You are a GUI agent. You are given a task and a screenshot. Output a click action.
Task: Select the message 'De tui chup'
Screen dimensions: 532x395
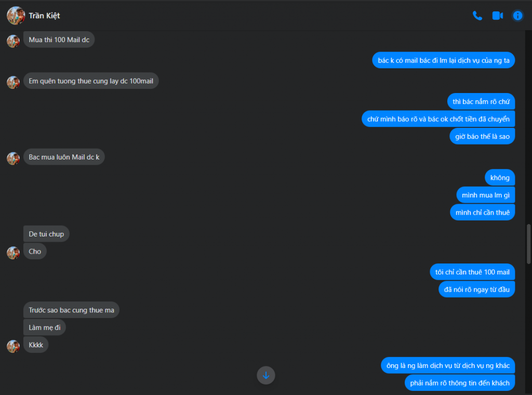[46, 234]
